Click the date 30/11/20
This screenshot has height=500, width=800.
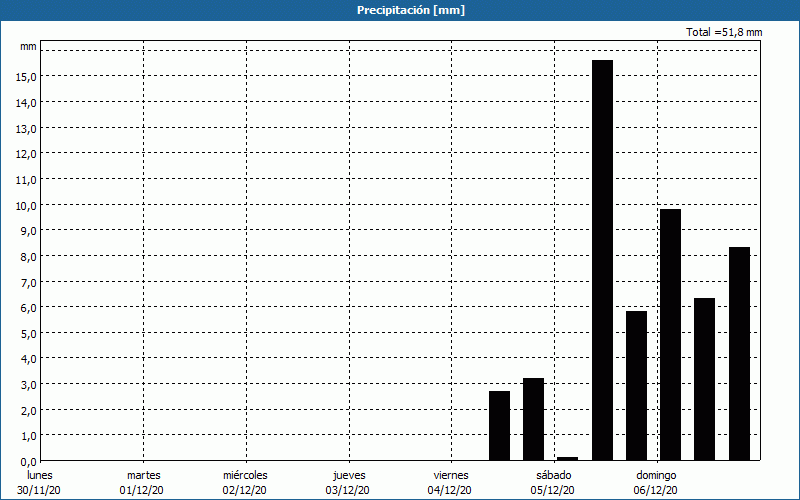(x=39, y=490)
